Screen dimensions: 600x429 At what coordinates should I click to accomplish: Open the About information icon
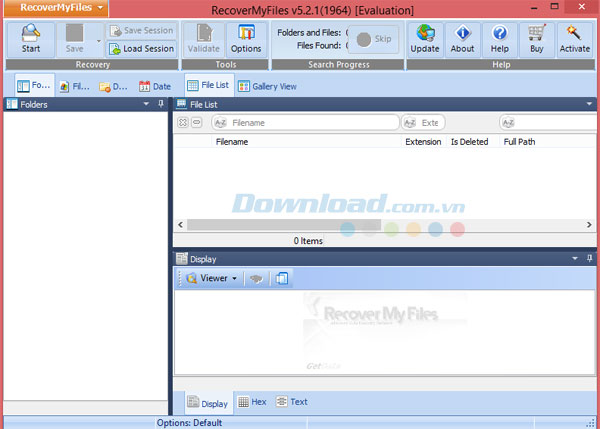pos(462,39)
